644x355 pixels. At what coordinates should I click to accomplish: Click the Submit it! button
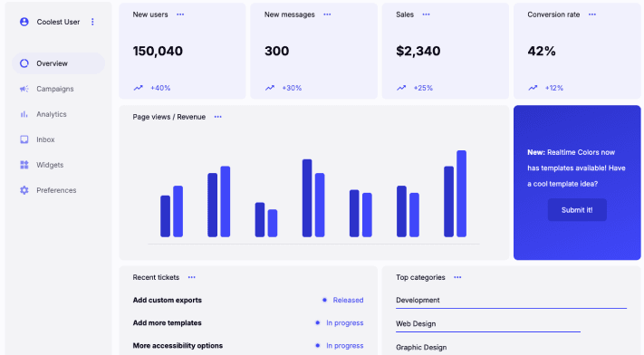click(x=577, y=210)
